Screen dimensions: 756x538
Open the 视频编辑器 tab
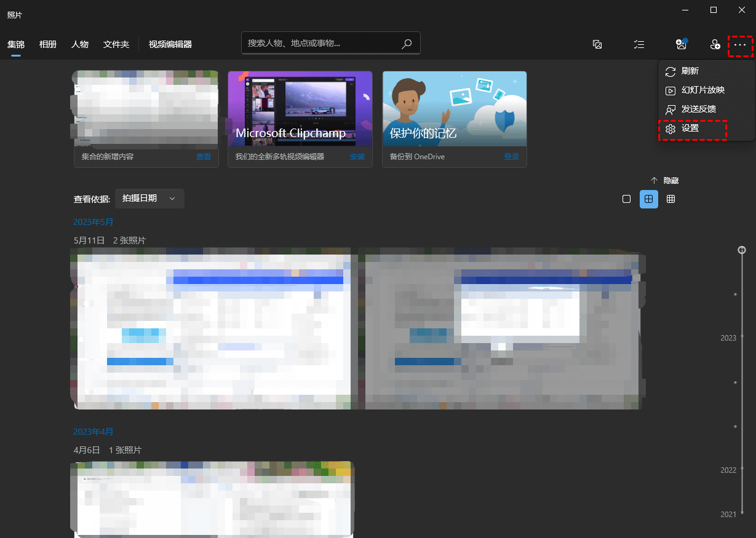point(170,44)
